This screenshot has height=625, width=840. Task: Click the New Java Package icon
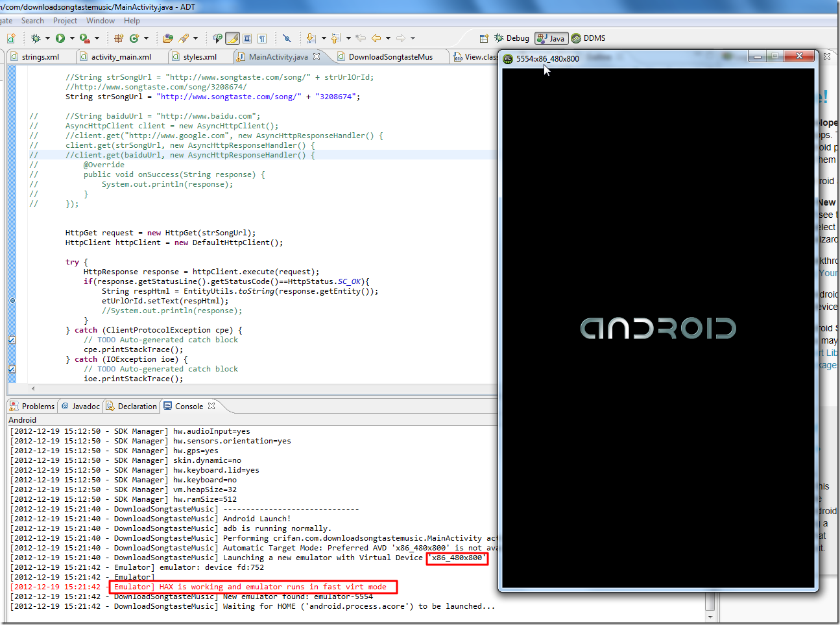click(x=119, y=38)
